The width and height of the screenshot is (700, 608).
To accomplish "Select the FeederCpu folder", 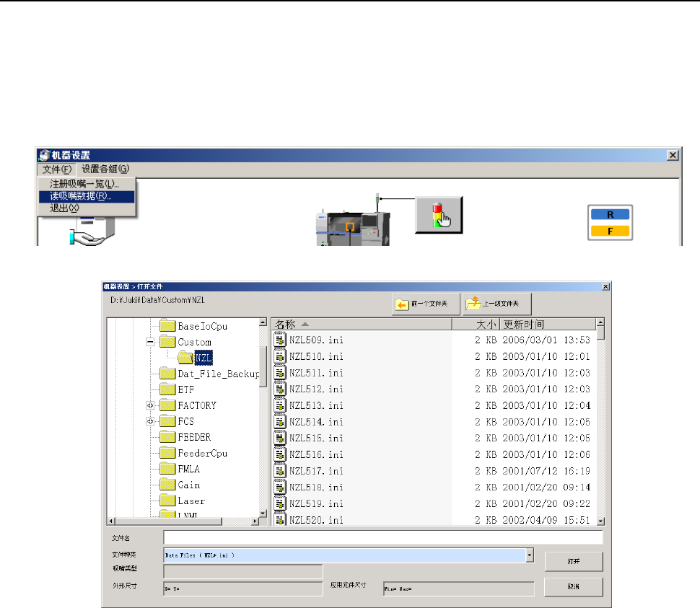I will (x=202, y=453).
